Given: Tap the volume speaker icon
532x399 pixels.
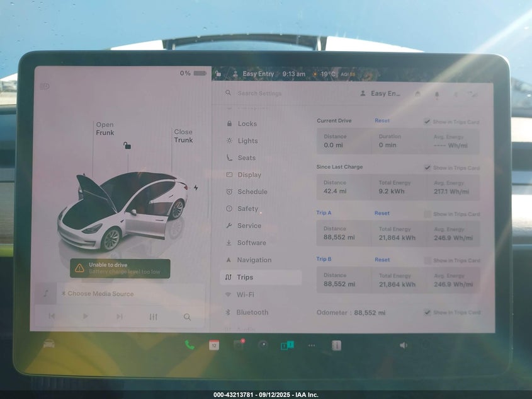Looking at the screenshot, I should pyautogui.click(x=403, y=345).
